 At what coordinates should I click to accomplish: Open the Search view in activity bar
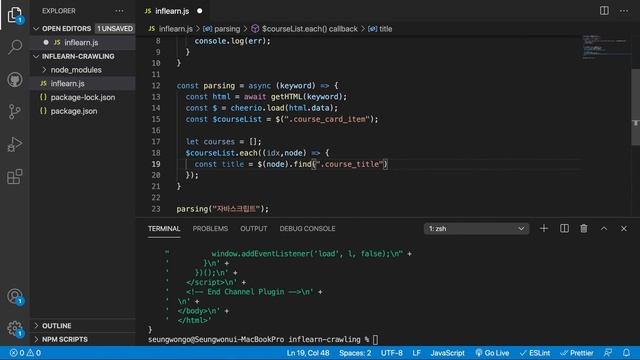[15, 47]
